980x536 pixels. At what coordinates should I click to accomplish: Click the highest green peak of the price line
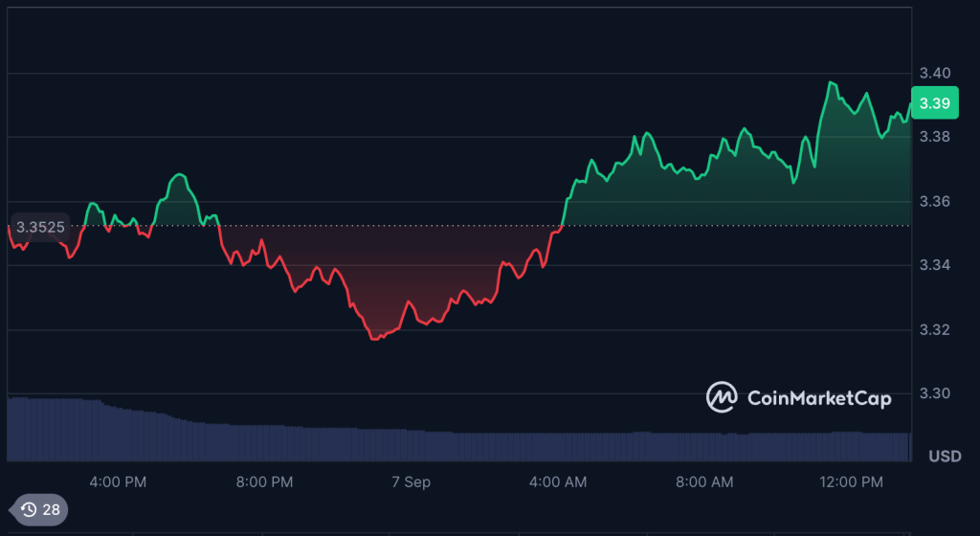831,82
